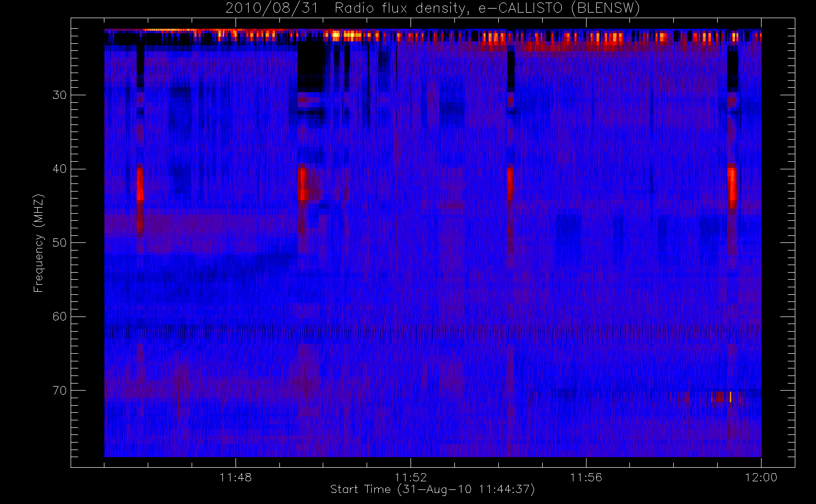Click the 11:52 time tick label
This screenshot has height=504, width=816.
[x=411, y=477]
